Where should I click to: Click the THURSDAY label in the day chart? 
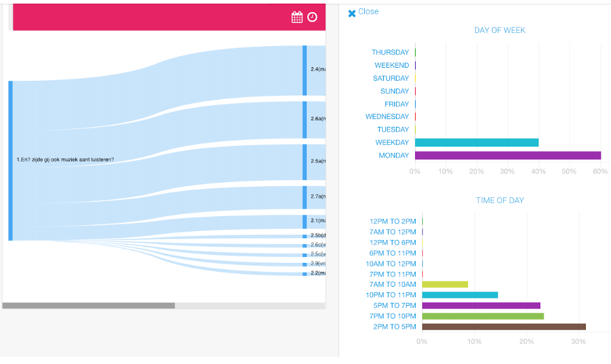click(390, 53)
